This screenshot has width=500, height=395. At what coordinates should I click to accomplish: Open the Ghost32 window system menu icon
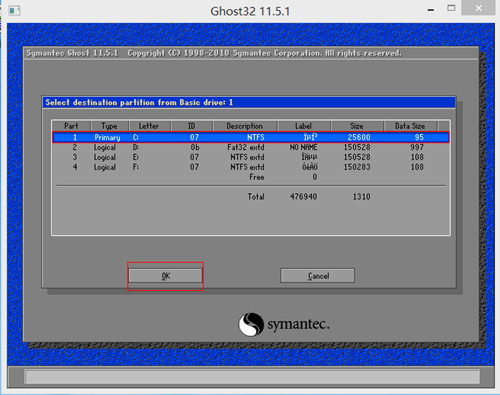click(14, 11)
